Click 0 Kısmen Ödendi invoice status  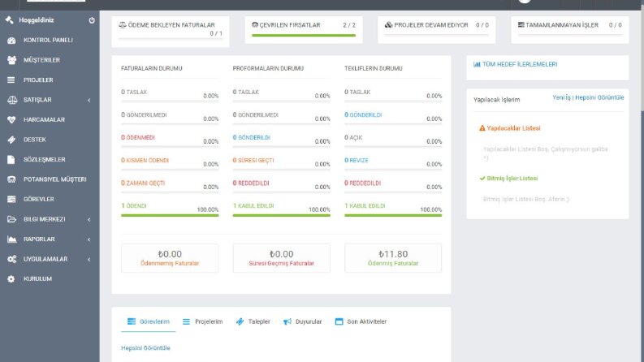tap(145, 161)
